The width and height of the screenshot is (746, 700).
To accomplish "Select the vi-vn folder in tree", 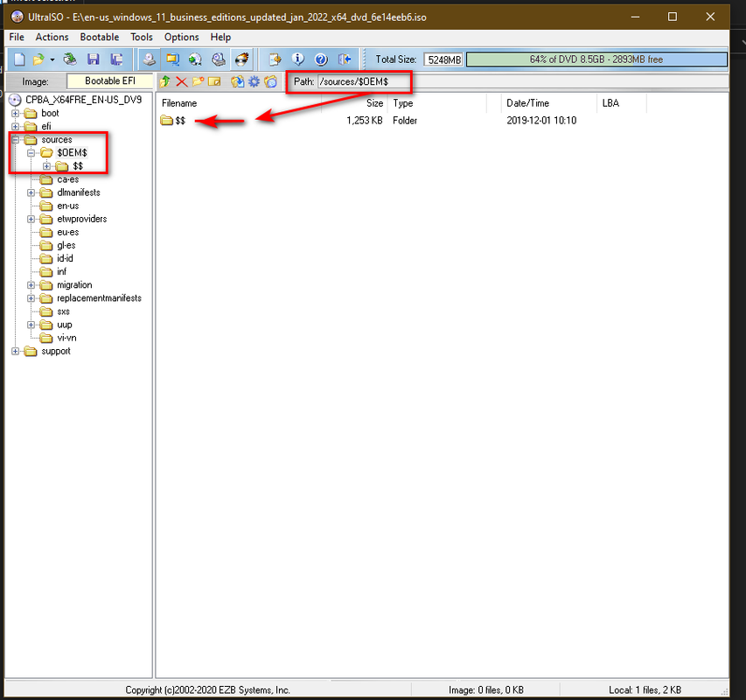I will [x=66, y=338].
